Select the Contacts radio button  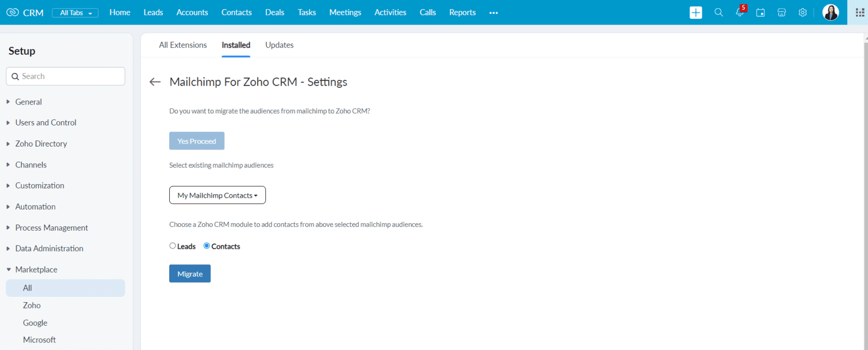pos(207,246)
